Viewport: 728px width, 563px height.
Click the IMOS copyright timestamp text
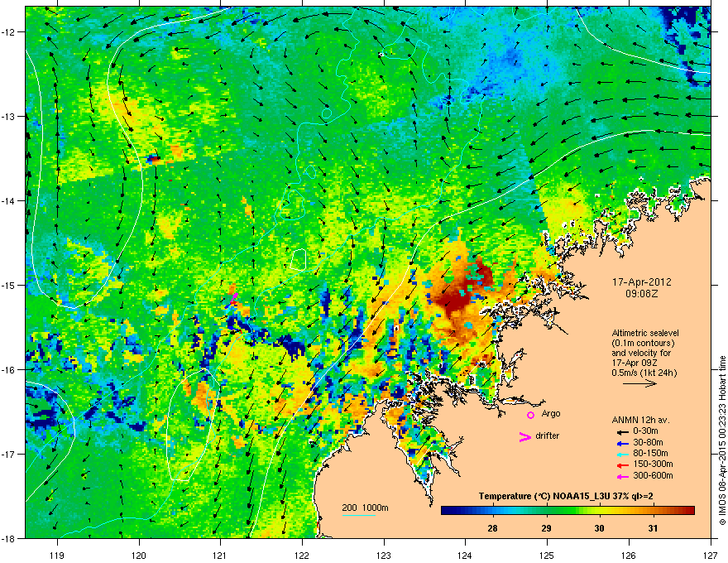pyautogui.click(x=722, y=440)
